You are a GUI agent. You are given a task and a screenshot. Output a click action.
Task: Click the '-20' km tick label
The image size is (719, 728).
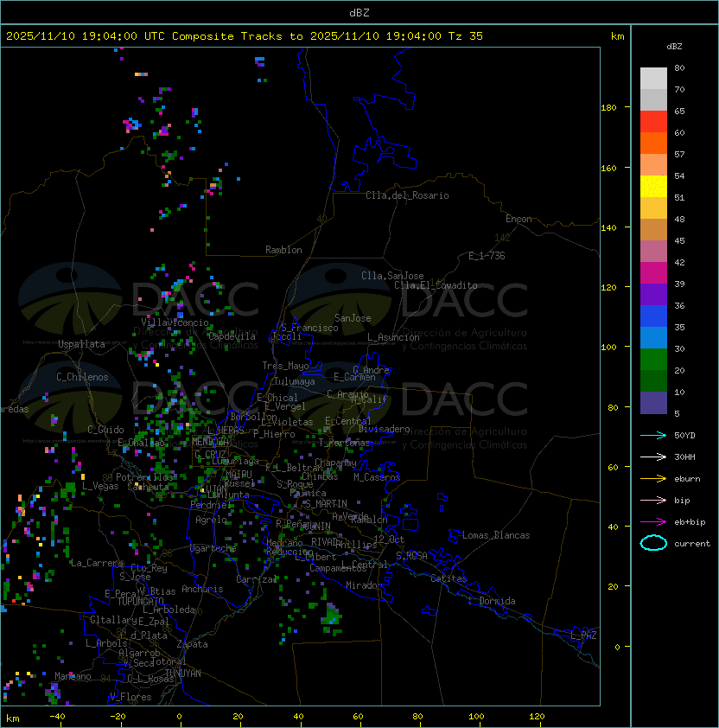[x=118, y=717]
